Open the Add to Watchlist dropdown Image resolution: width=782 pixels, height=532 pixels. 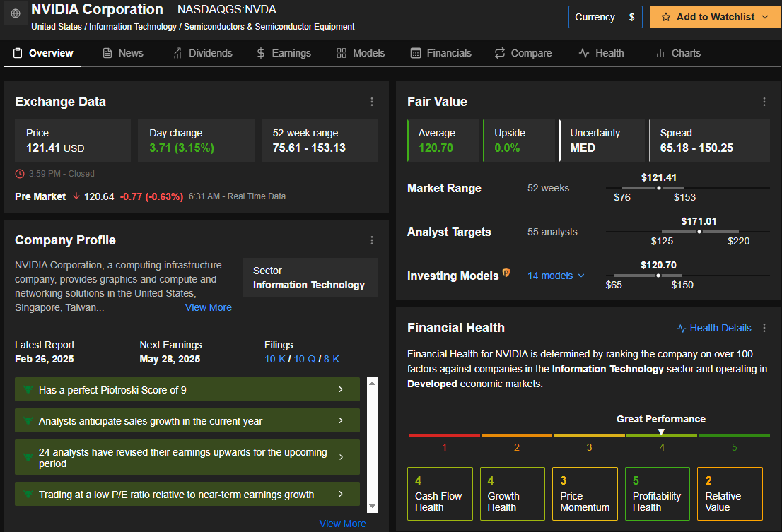(765, 17)
